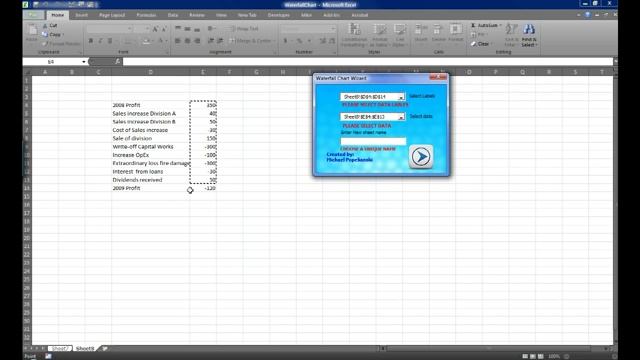The width and height of the screenshot is (640, 360).
Task: Switch to the Review tab
Action: coord(197,15)
